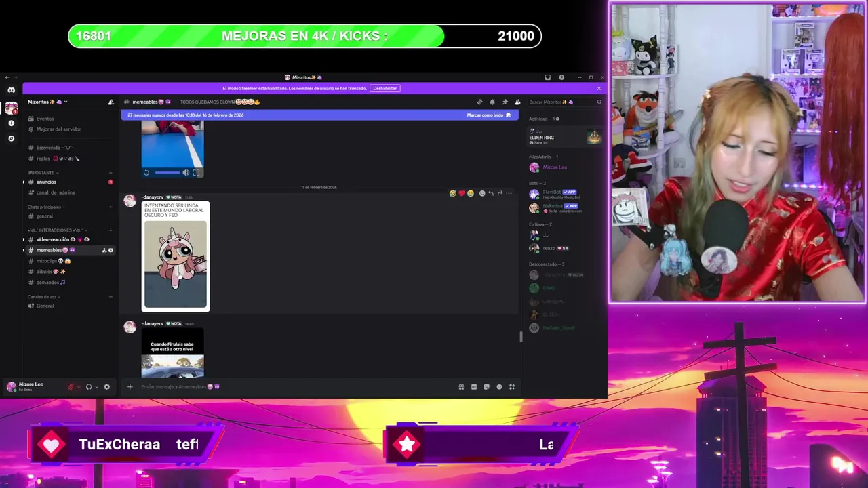The width and height of the screenshot is (868, 488).
Task: Open the INTENTANDO SER LINDA meme image
Action: pyautogui.click(x=176, y=256)
